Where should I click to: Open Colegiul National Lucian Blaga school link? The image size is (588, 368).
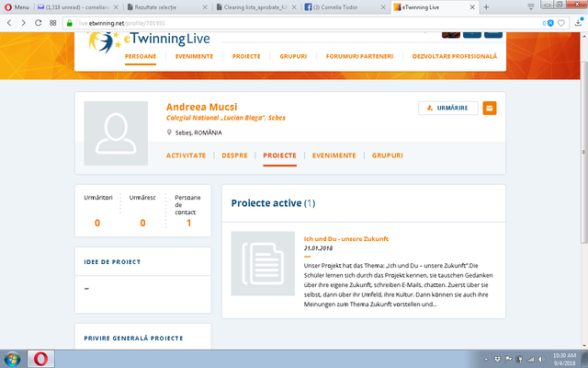pyautogui.click(x=226, y=118)
